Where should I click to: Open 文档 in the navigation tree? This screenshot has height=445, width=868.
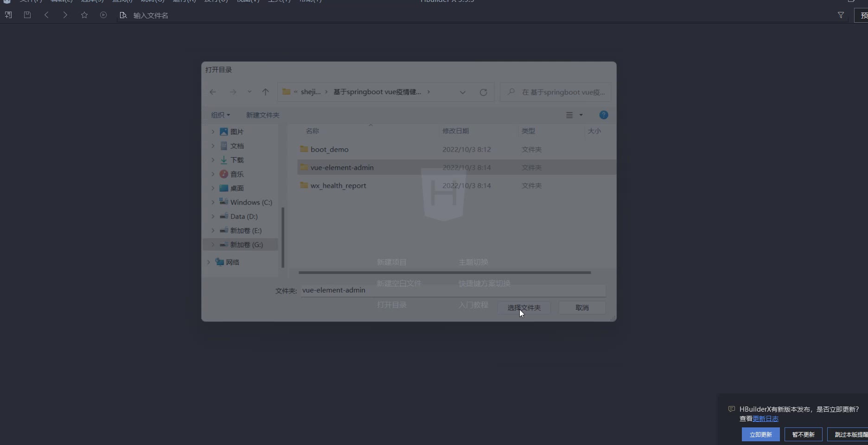click(x=237, y=146)
